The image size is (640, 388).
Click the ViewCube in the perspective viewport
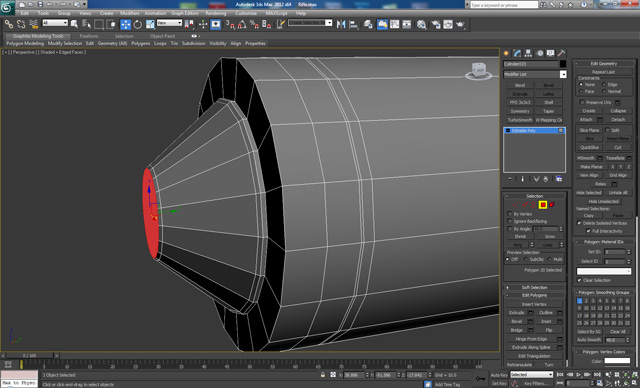click(x=478, y=70)
